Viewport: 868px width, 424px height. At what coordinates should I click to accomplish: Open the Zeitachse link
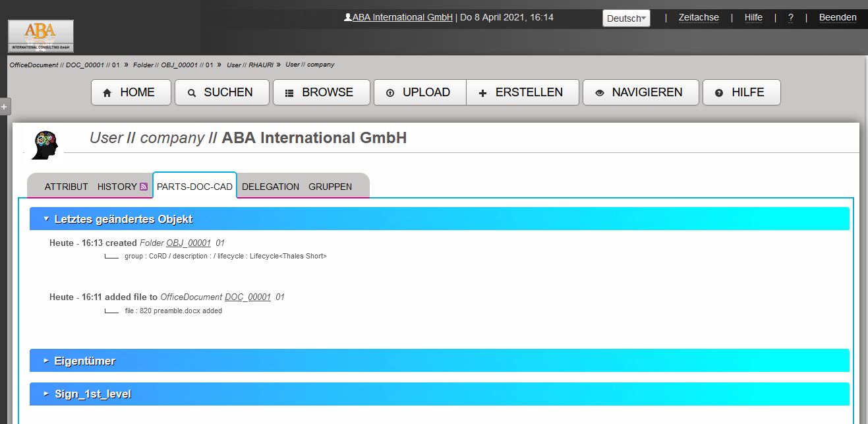point(699,18)
